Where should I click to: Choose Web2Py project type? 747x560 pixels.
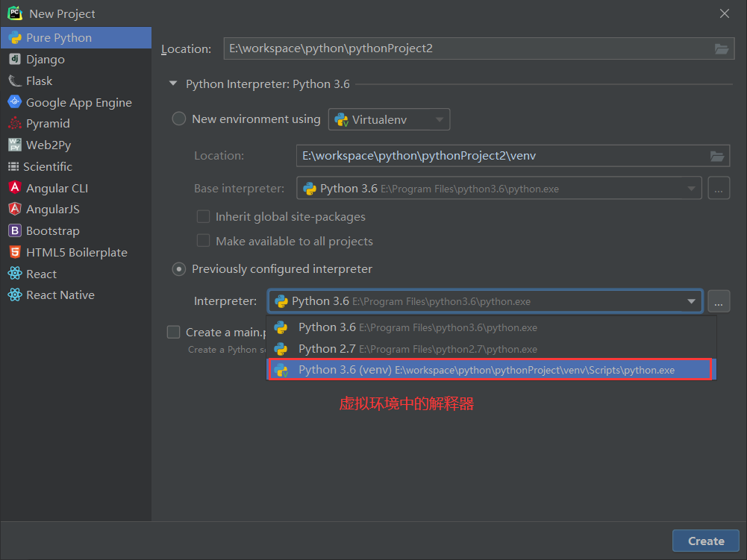point(76,145)
